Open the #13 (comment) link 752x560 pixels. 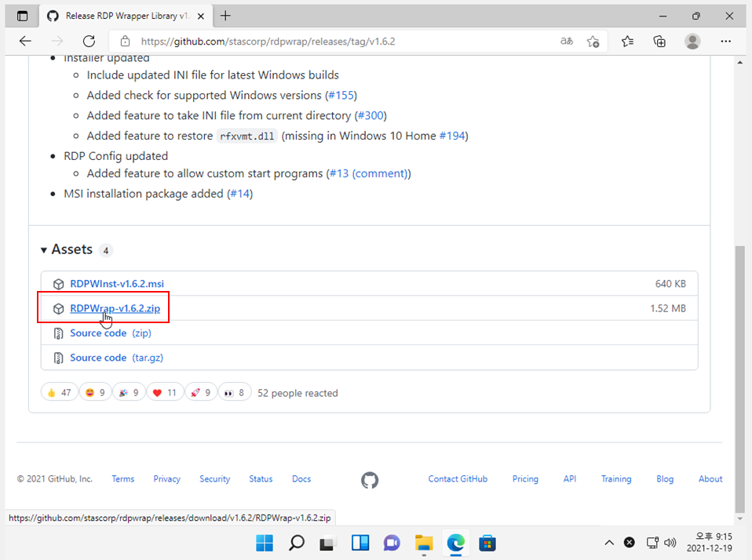[368, 173]
